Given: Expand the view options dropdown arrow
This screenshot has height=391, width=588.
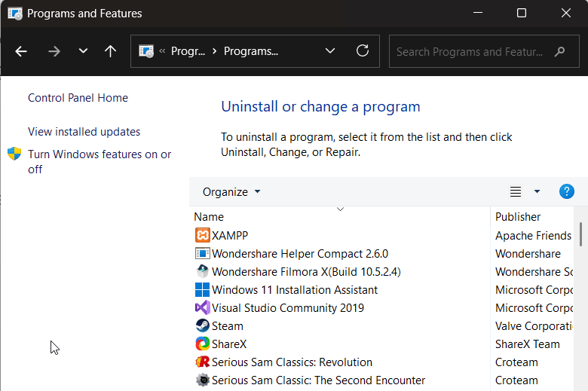Looking at the screenshot, I should (537, 191).
